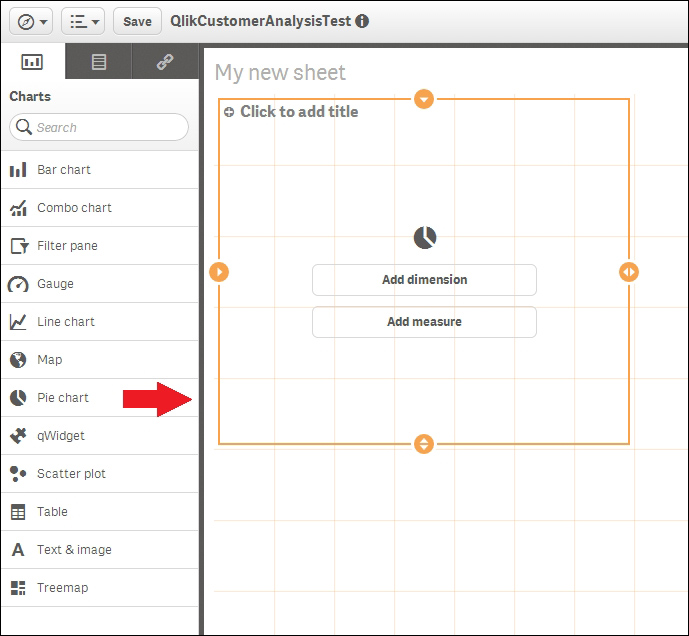Select the Table icon
Image resolution: width=689 pixels, height=636 pixels.
click(x=18, y=512)
